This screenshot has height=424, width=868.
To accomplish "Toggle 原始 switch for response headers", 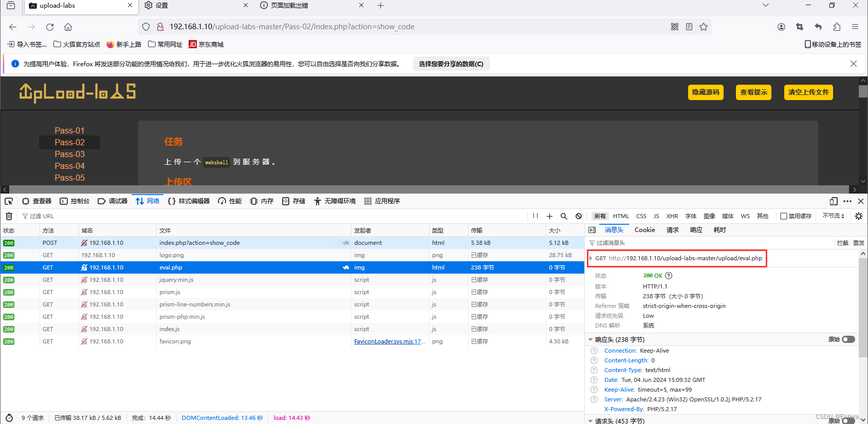I will click(848, 339).
